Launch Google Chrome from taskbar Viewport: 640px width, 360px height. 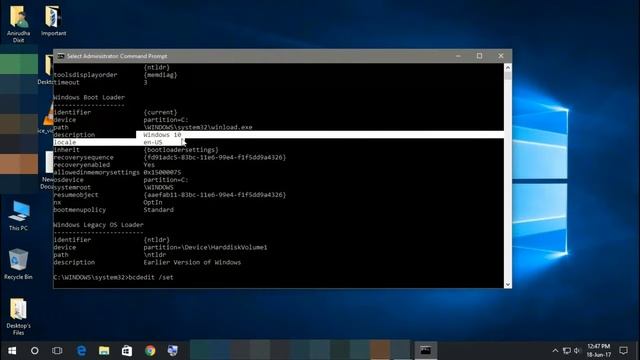tap(150, 351)
